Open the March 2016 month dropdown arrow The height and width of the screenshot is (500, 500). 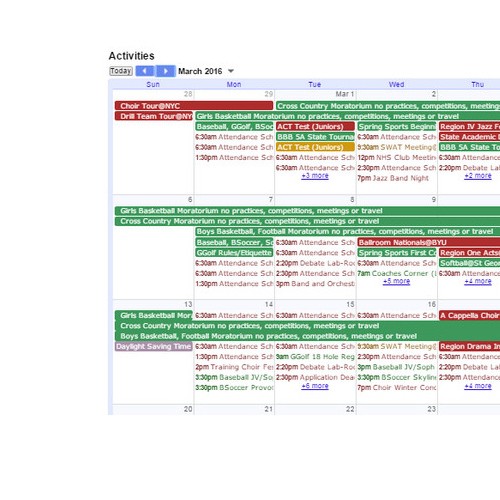pos(231,71)
